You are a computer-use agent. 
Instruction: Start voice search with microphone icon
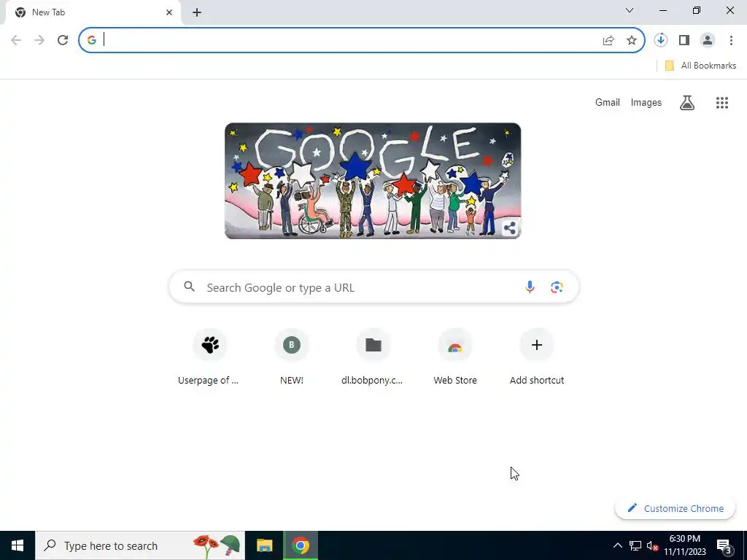click(x=530, y=287)
